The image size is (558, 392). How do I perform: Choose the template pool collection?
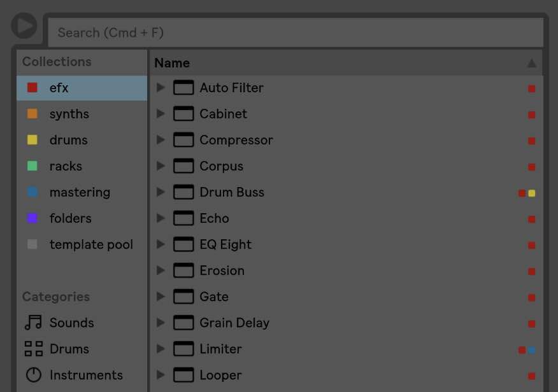(x=82, y=244)
